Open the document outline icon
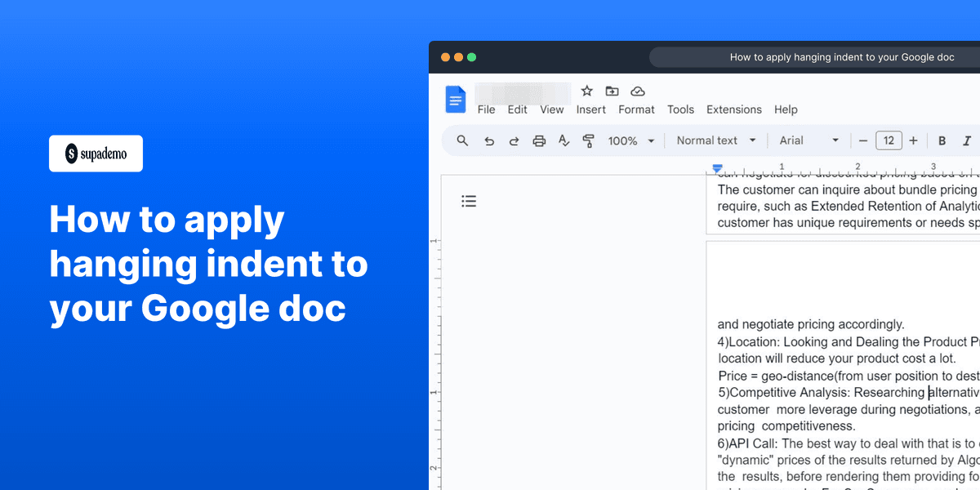Image resolution: width=980 pixels, height=490 pixels. point(469,200)
